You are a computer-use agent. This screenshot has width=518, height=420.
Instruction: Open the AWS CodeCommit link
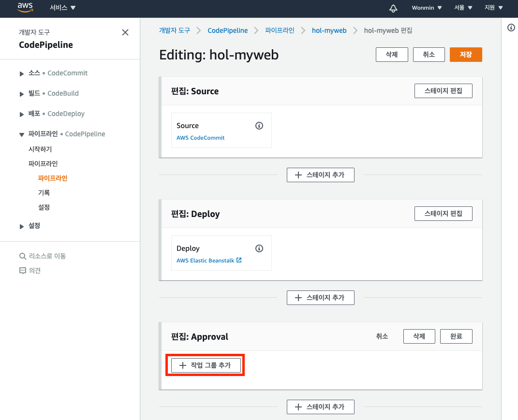[201, 138]
